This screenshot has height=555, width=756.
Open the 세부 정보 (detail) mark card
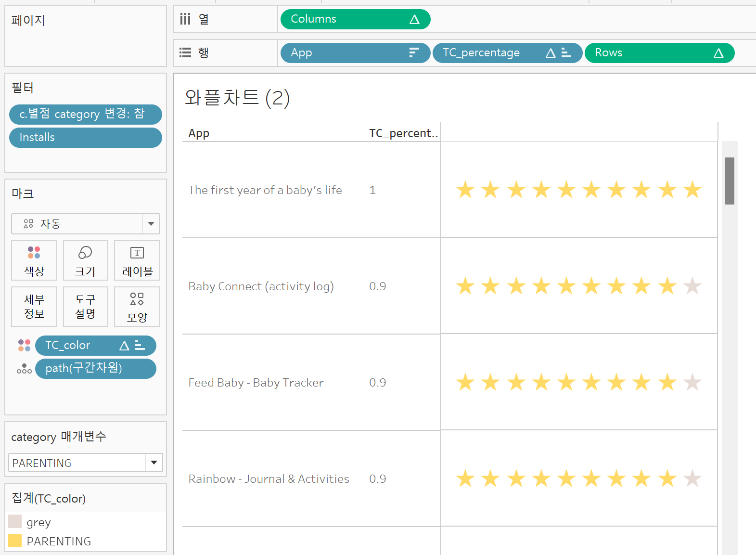[34, 307]
